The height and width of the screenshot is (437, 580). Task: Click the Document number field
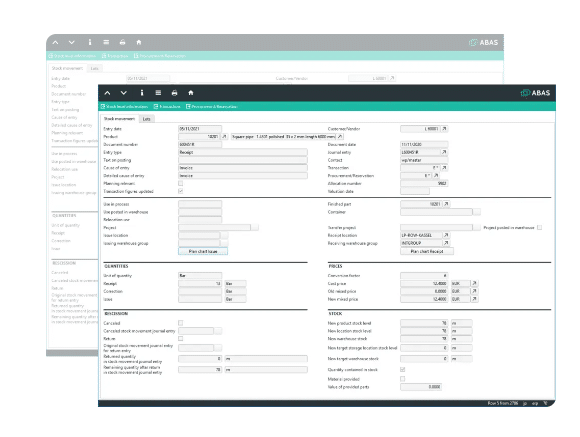200,144
